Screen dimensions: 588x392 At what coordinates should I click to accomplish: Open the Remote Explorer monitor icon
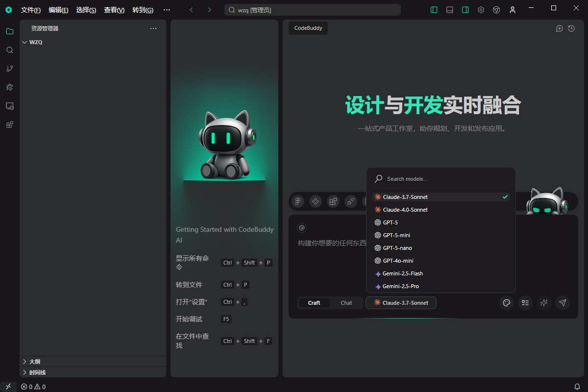pyautogui.click(x=9, y=106)
